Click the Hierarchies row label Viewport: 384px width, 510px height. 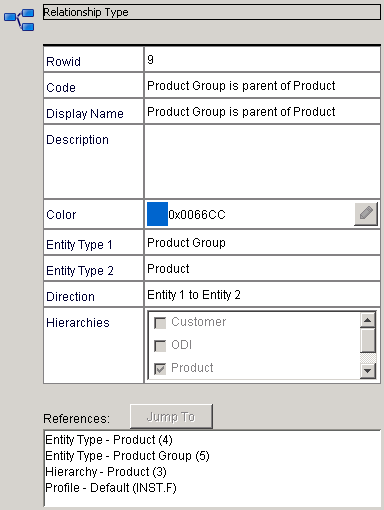point(78,323)
